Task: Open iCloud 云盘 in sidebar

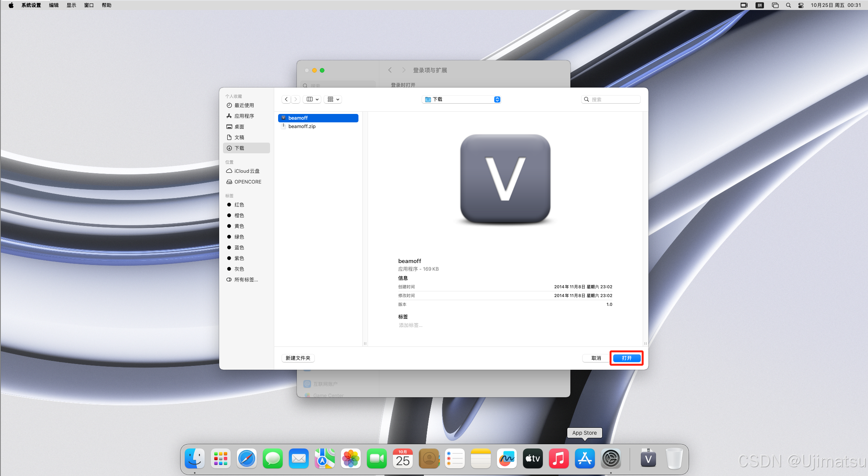Action: (246, 171)
